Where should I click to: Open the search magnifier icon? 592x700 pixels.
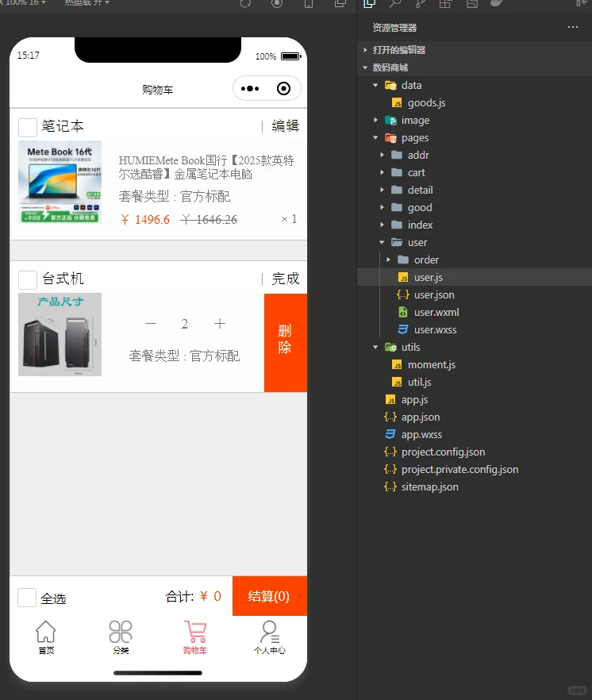[394, 3]
